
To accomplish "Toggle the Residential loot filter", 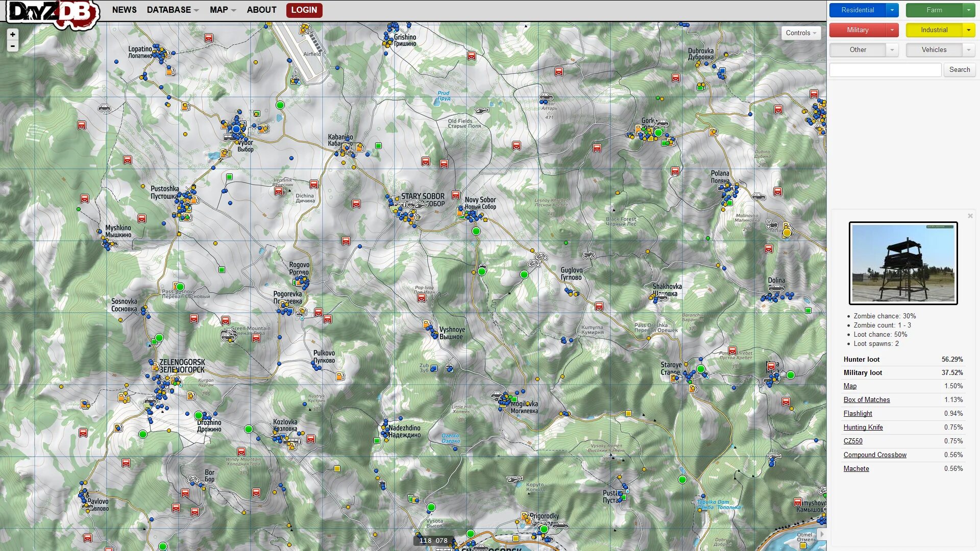I will point(857,10).
